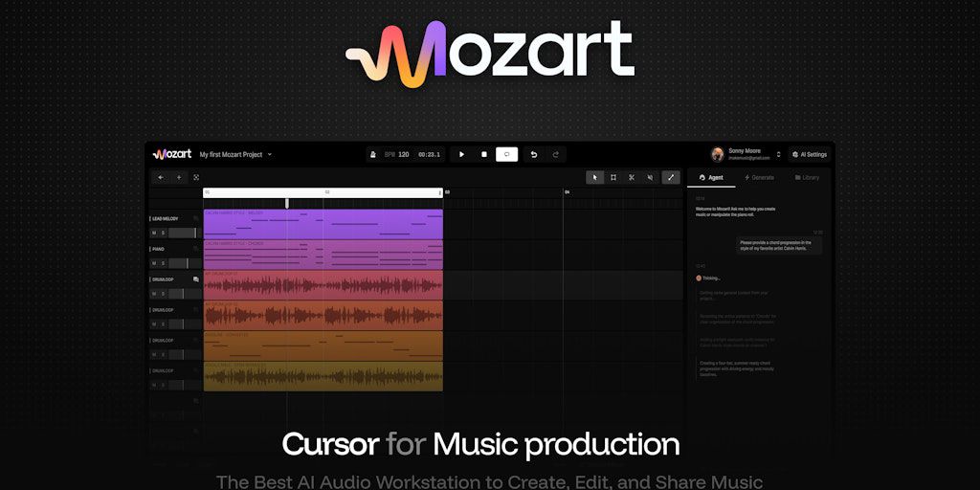Click the fit-to-screen focus icon
Screen dimensions: 980x490
[195, 177]
